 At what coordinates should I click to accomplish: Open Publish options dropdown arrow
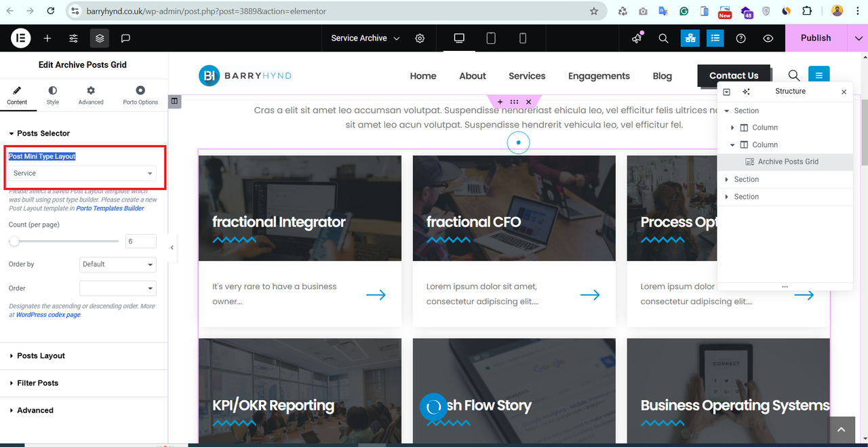click(x=858, y=38)
